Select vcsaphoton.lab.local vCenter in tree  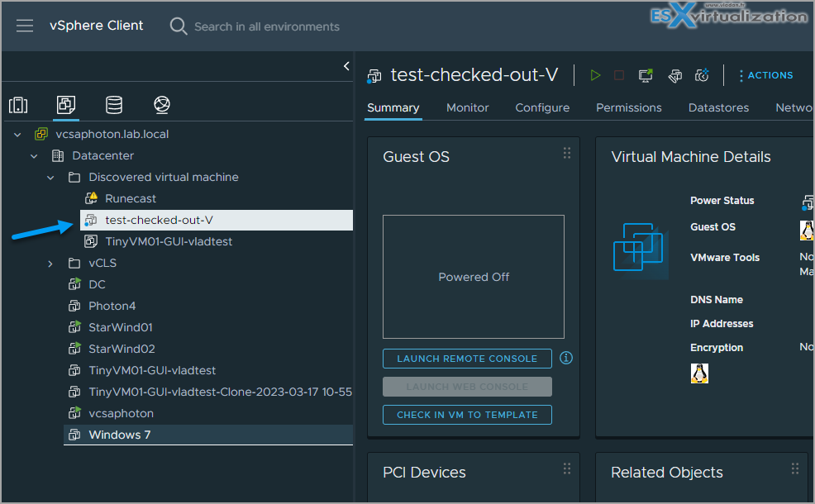pos(112,134)
